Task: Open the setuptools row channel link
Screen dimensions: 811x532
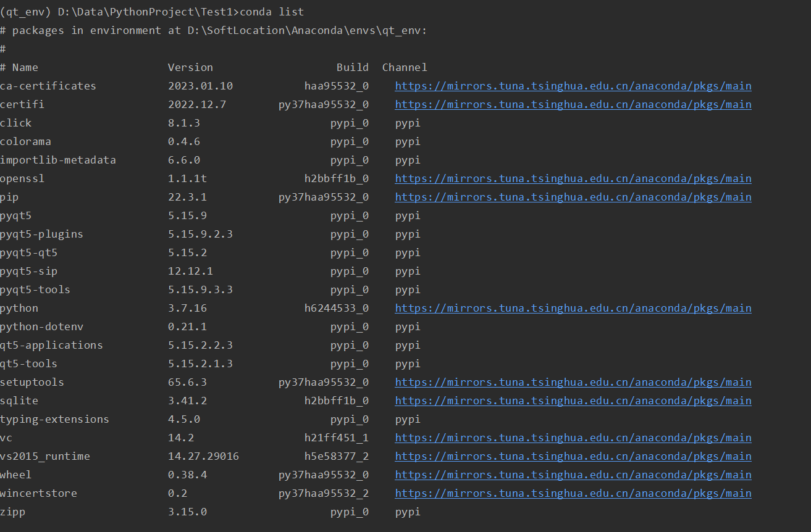Action: 573,382
